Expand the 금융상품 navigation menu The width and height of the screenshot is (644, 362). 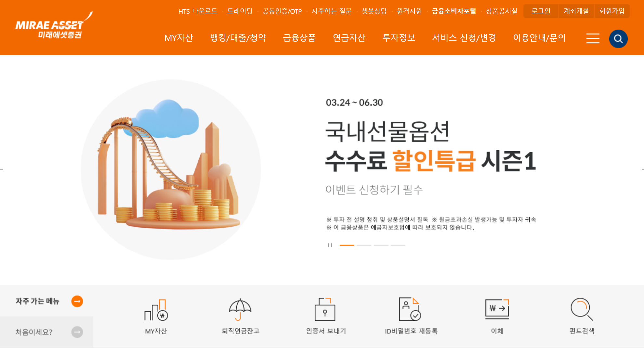[300, 38]
